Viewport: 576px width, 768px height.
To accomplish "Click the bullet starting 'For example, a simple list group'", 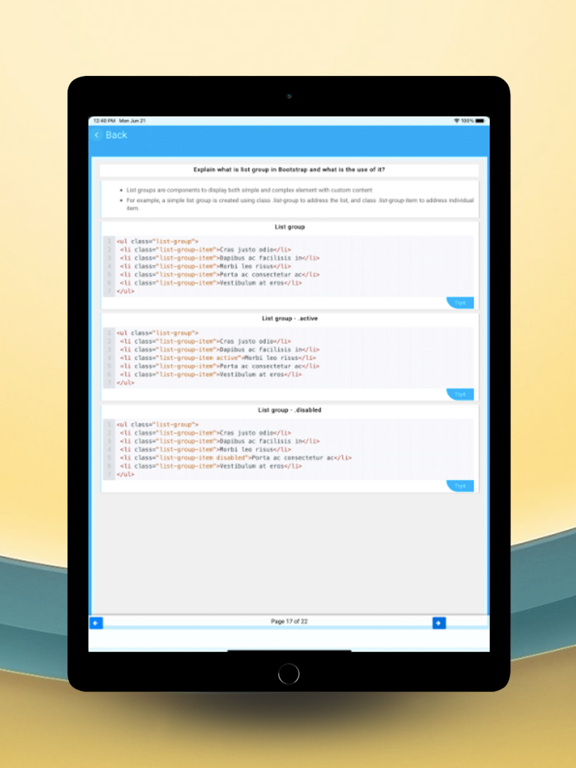I will [300, 204].
